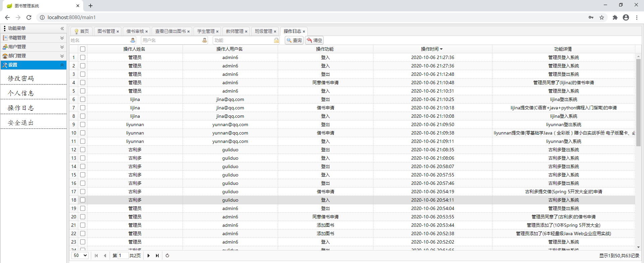The image size is (644, 263).
Task: Reload the page in the browser
Action: click(29, 17)
